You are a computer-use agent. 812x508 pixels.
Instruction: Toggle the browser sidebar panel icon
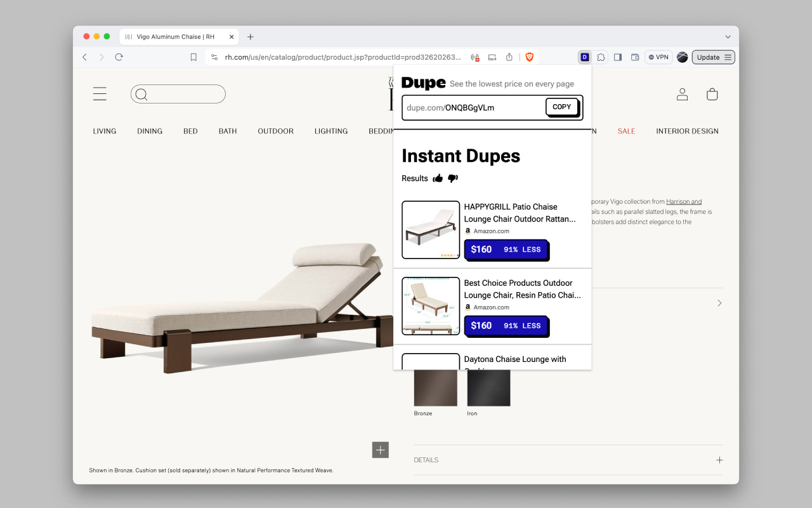click(x=618, y=57)
